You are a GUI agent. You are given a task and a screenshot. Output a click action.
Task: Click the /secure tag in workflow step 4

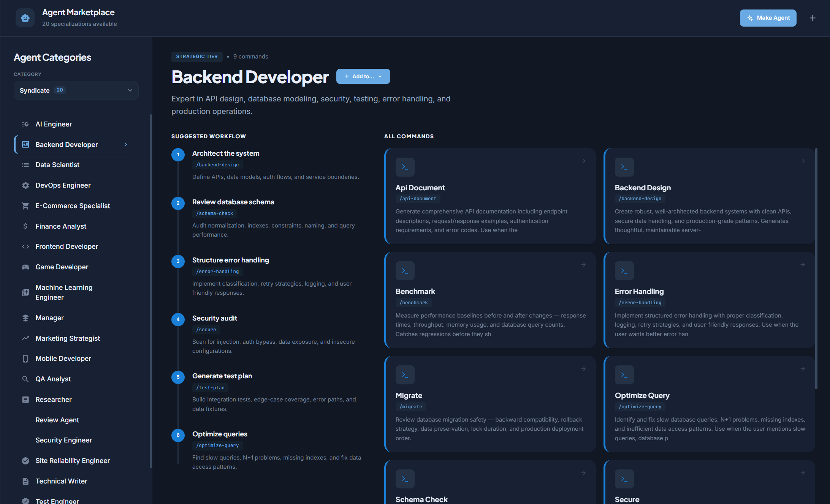pyautogui.click(x=206, y=330)
